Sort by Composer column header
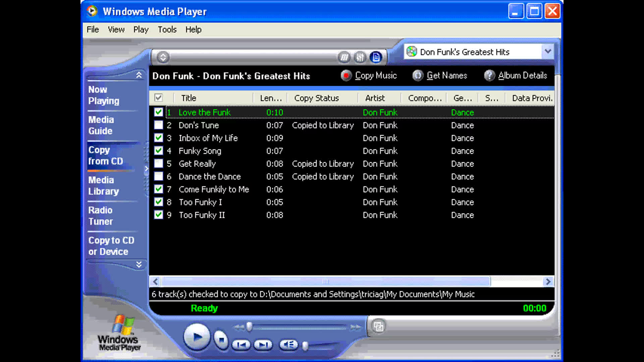 tap(424, 98)
